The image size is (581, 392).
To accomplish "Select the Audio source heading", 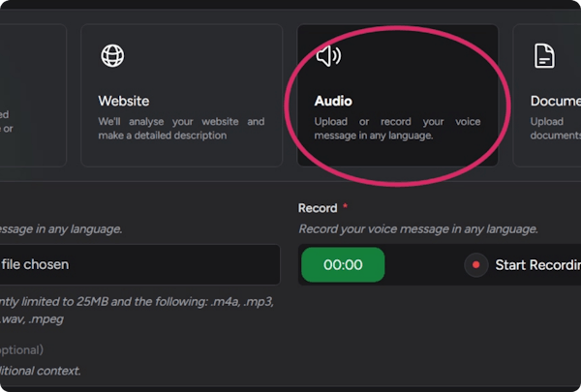I will tap(333, 101).
